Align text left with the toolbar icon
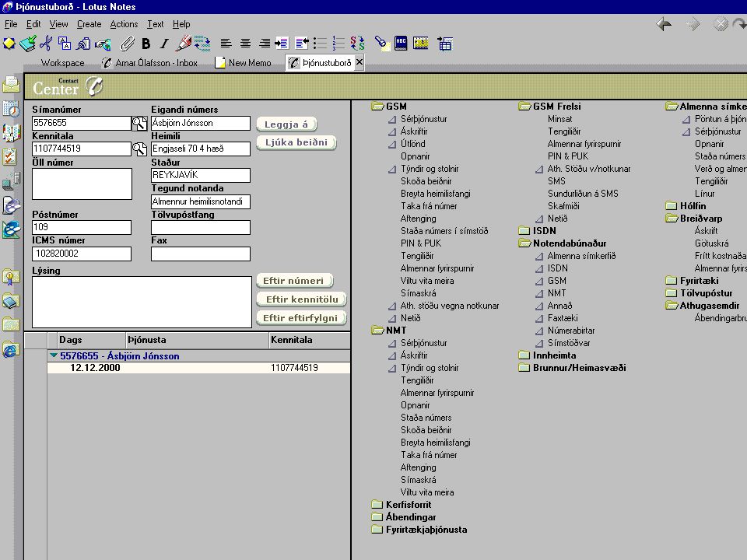 click(226, 44)
